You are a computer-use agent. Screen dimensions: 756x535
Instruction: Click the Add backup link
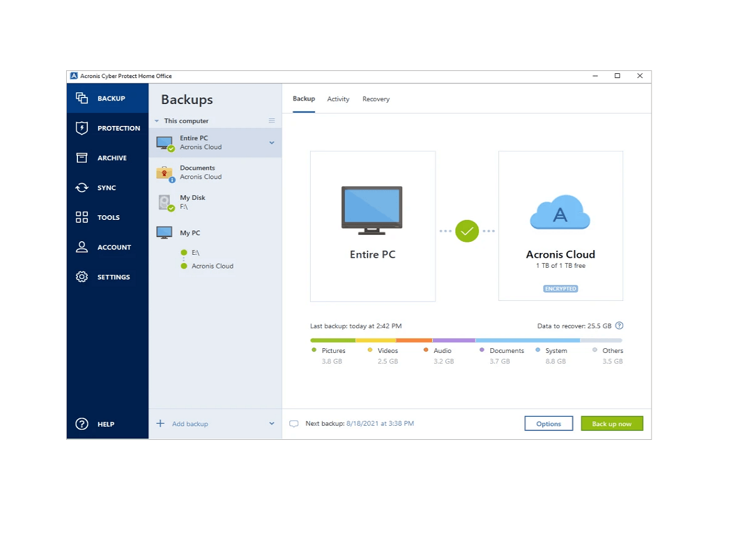190,424
